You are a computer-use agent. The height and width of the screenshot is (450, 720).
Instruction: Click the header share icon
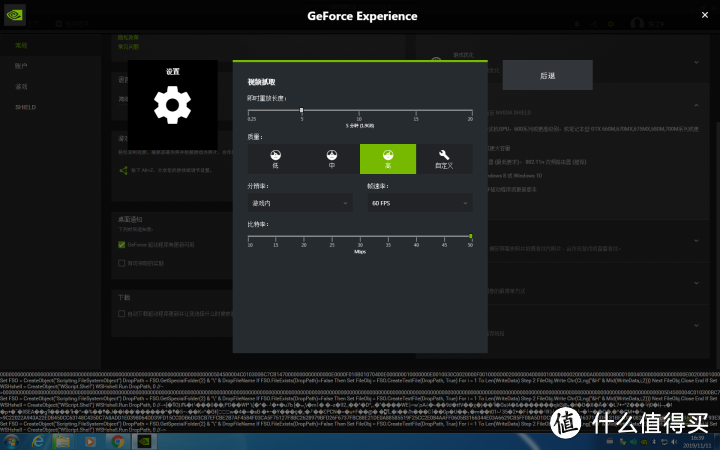point(594,24)
